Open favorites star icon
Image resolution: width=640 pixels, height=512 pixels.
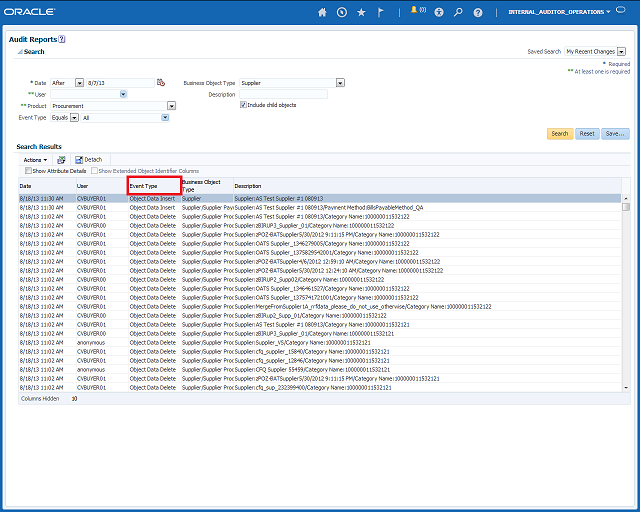[361, 12]
